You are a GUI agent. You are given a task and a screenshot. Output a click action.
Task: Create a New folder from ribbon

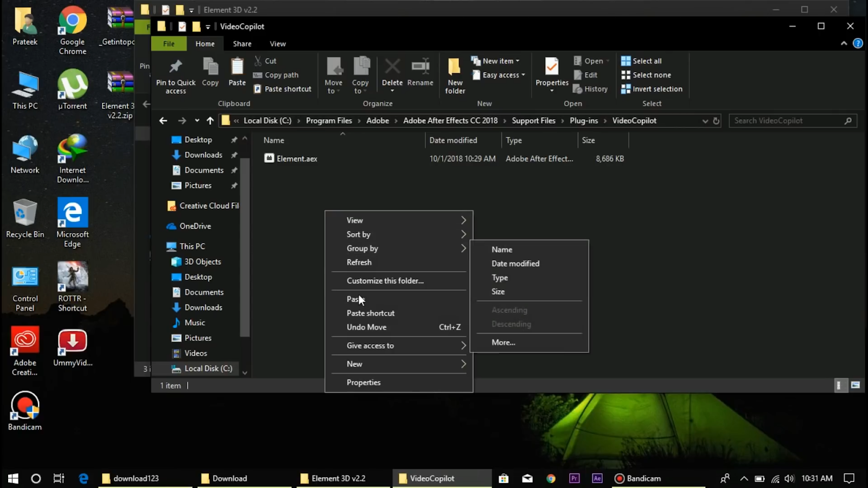(455, 76)
